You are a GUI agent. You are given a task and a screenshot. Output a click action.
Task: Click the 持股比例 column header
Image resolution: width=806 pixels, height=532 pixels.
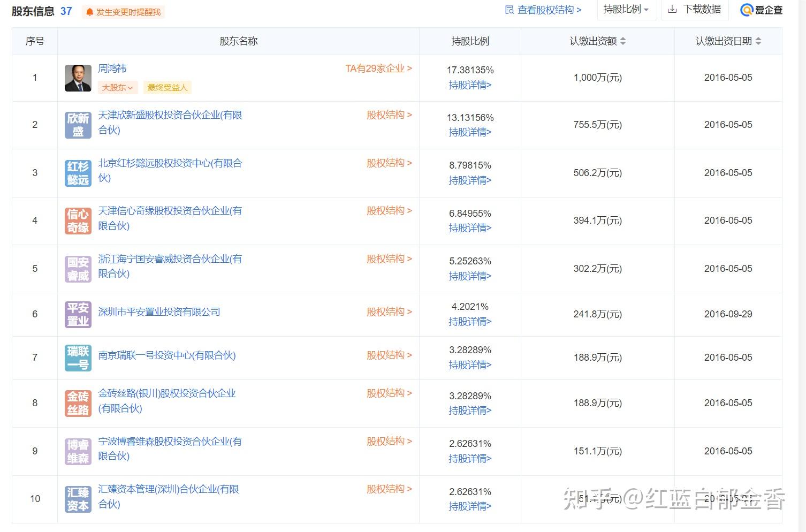pos(470,41)
